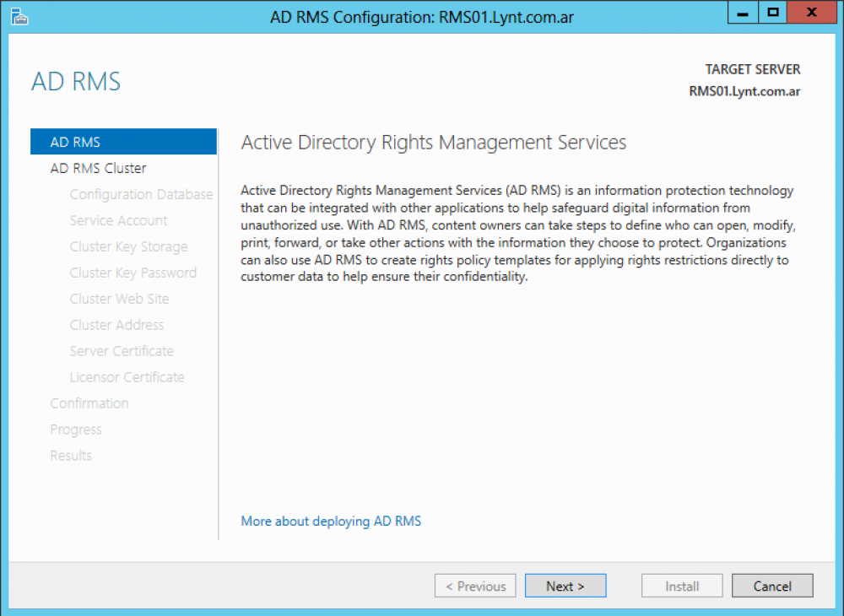Select the Cluster Address step
The height and width of the screenshot is (616, 844).
click(116, 325)
